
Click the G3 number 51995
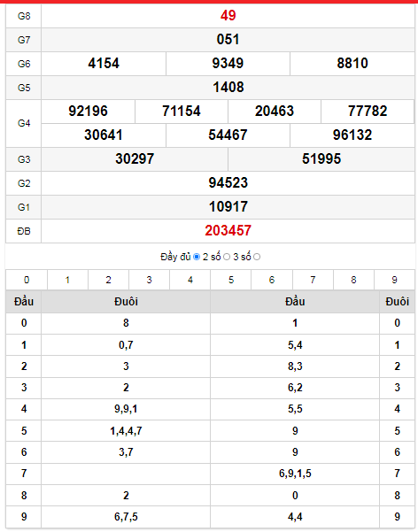(x=321, y=158)
